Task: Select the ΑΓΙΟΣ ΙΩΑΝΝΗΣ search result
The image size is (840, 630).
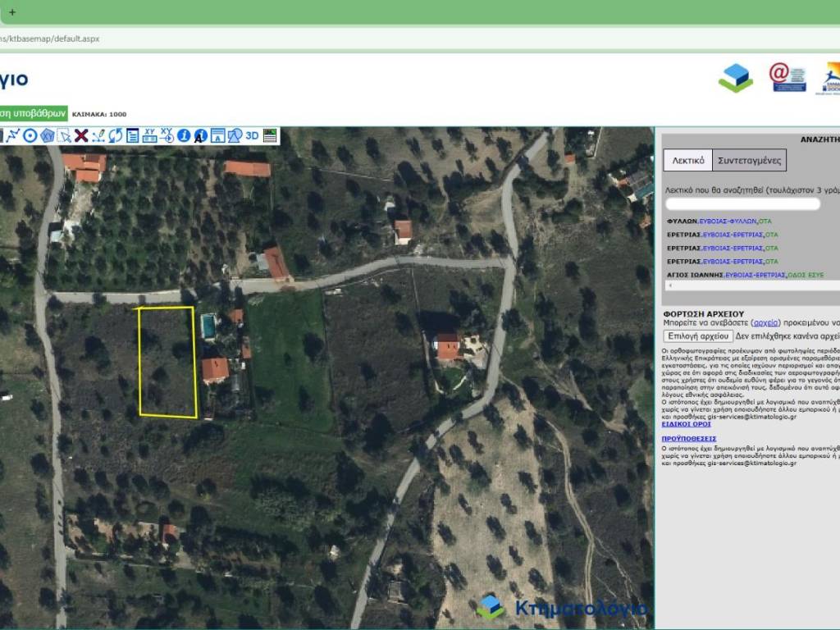Action: tap(695, 275)
